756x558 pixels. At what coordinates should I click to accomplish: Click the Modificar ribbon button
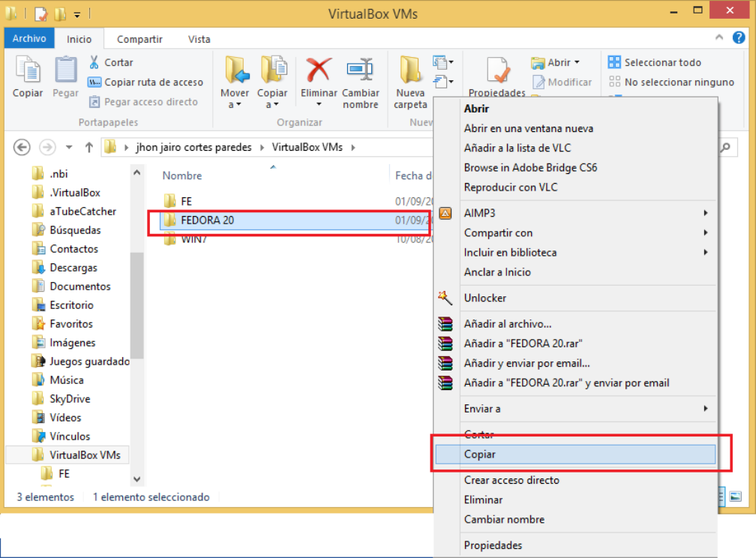point(562,82)
